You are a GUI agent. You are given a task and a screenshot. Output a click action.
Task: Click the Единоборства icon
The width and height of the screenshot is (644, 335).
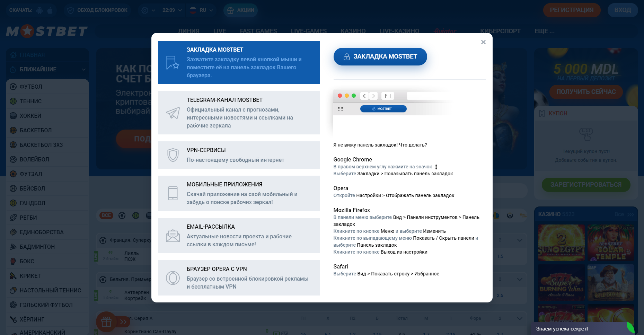(x=13, y=232)
